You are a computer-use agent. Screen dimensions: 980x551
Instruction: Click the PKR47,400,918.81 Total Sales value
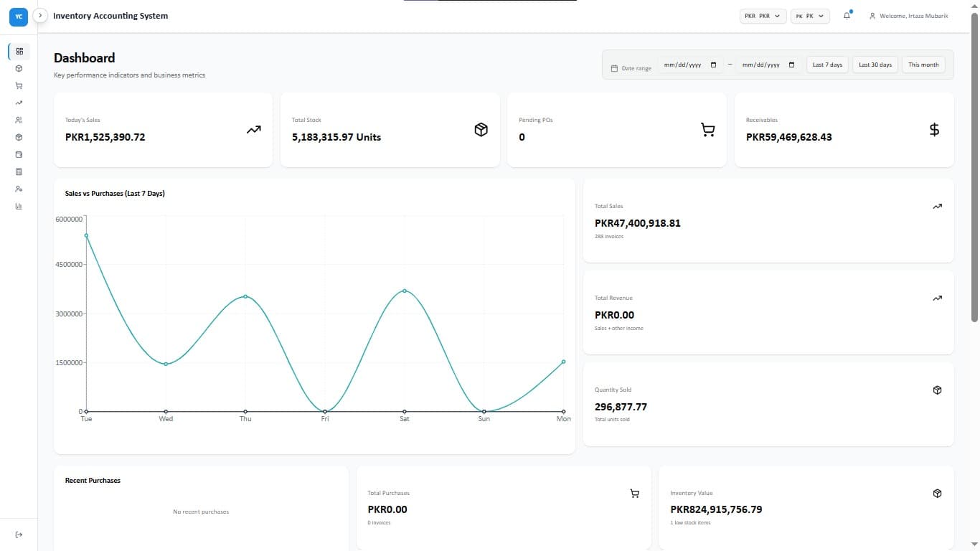pos(638,223)
